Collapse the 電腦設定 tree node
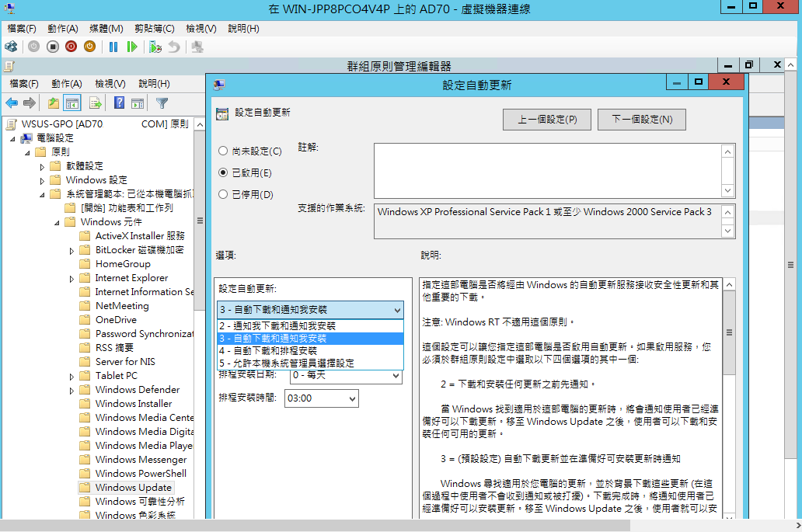Screen dimensions: 802x532 (x=12, y=138)
